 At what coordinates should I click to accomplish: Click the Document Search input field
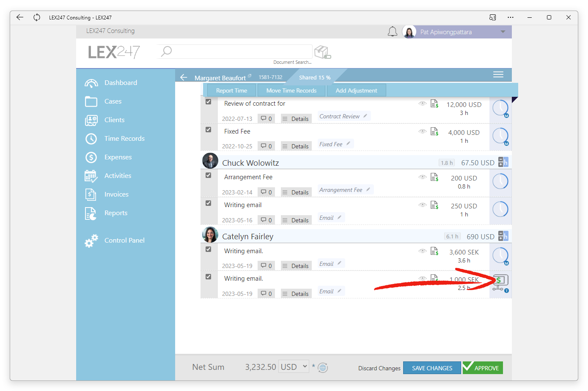pyautogui.click(x=235, y=52)
